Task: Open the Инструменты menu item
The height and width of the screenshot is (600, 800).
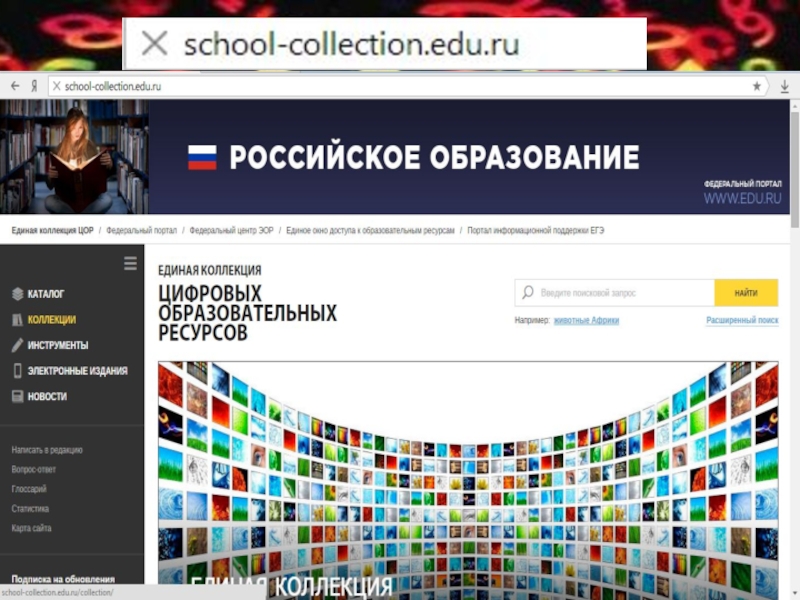Action: [x=58, y=345]
